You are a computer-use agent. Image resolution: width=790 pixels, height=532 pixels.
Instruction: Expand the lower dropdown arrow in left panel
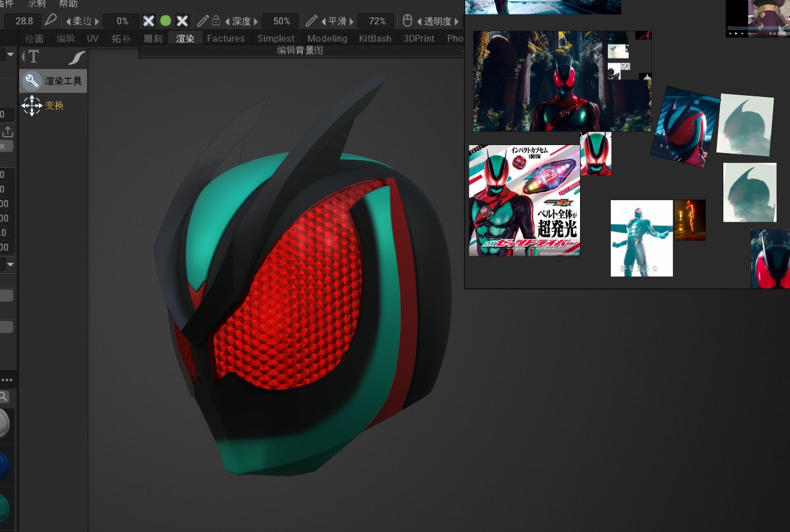10,264
